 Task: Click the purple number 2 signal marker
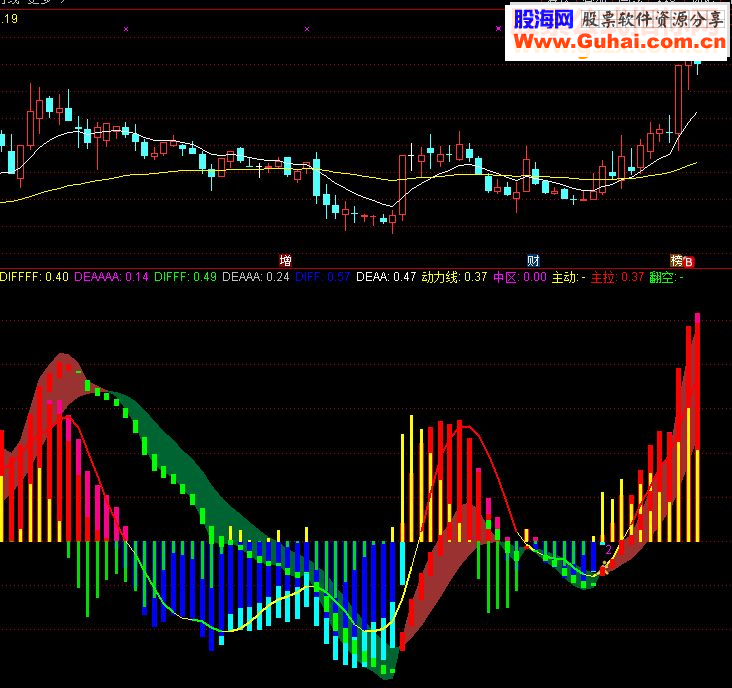coord(608,550)
